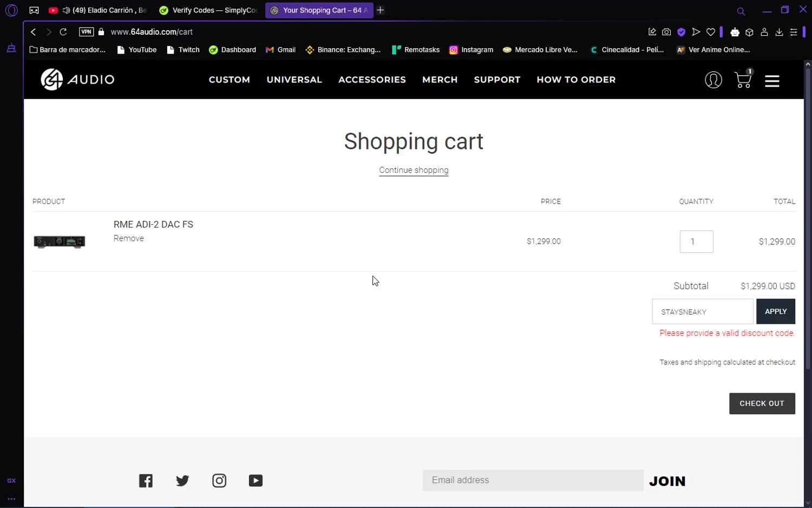The image size is (812, 508).
Task: Open the SUPPORT menu
Action: 497,80
